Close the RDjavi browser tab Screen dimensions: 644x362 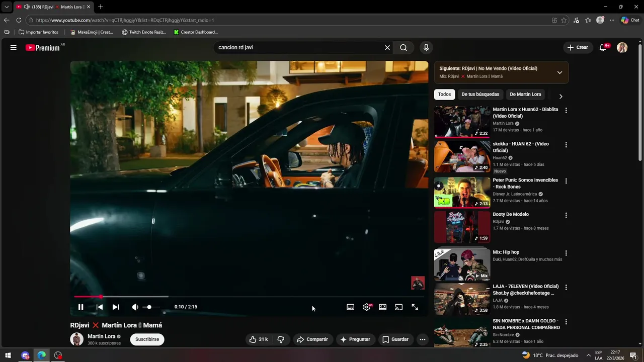(89, 7)
